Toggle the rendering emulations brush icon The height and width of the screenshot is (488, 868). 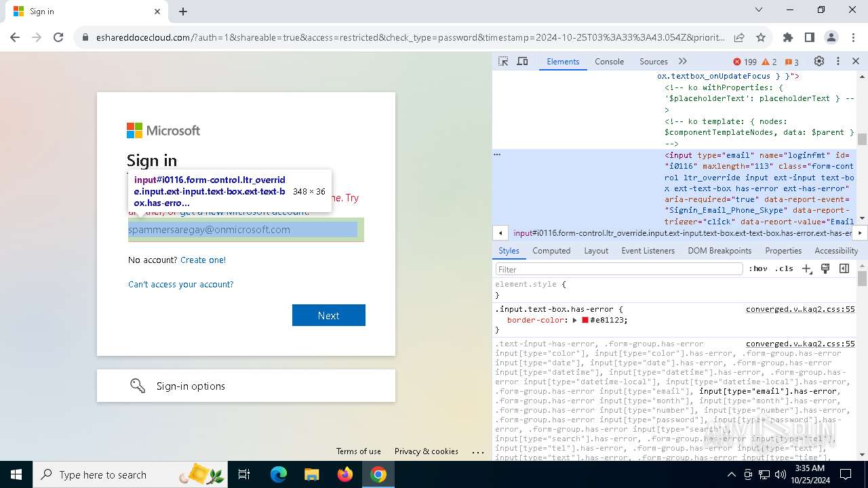[x=825, y=268]
